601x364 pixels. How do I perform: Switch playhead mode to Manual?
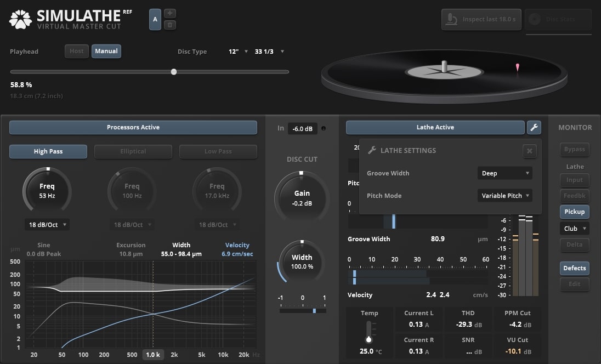coord(106,51)
